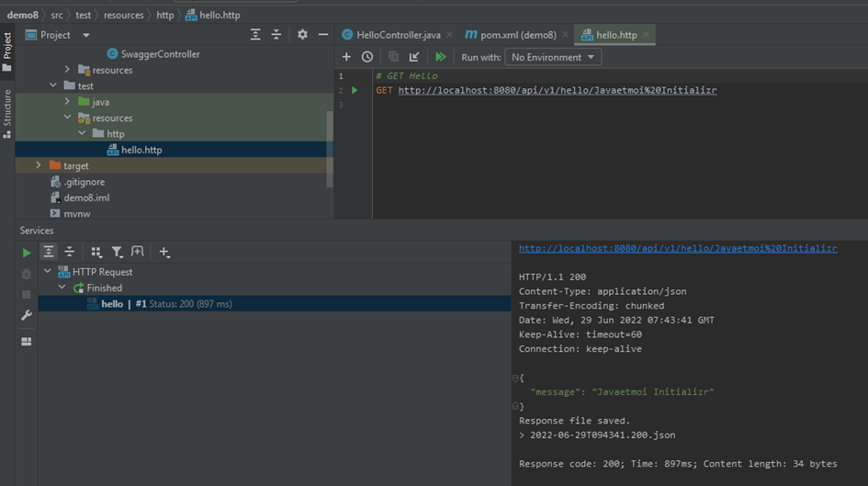Image resolution: width=868 pixels, height=486 pixels.
Task: Click hello.http in the breadcrumb path
Action: coord(213,15)
